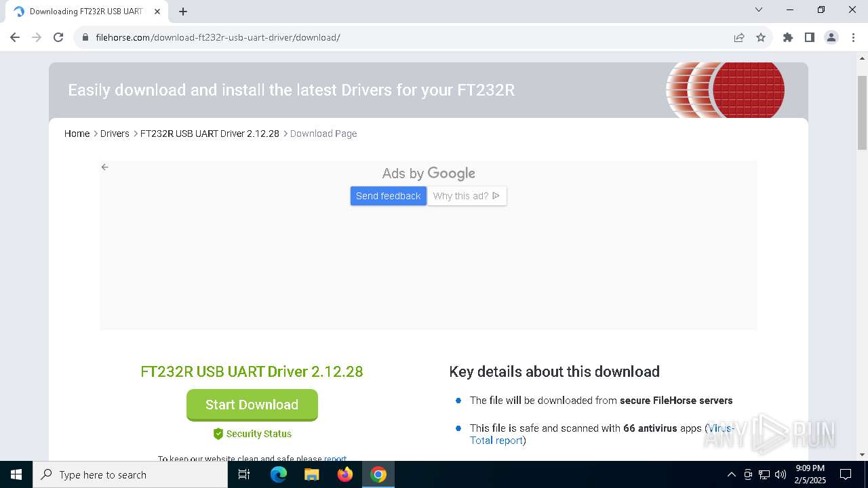Click the Start Download button

(x=252, y=405)
